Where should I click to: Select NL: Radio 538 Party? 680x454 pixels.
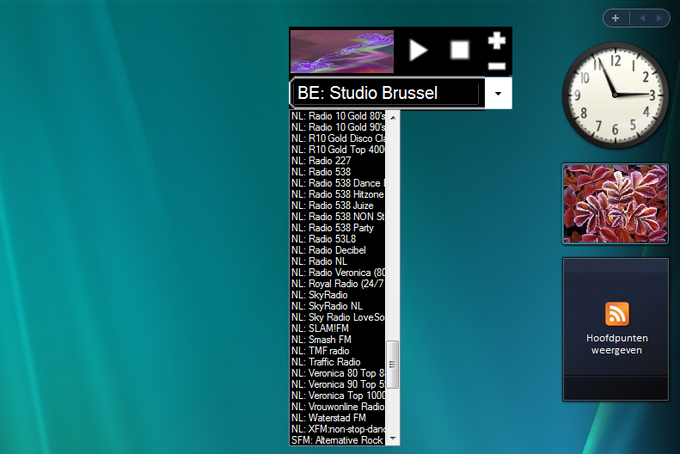pos(337,228)
